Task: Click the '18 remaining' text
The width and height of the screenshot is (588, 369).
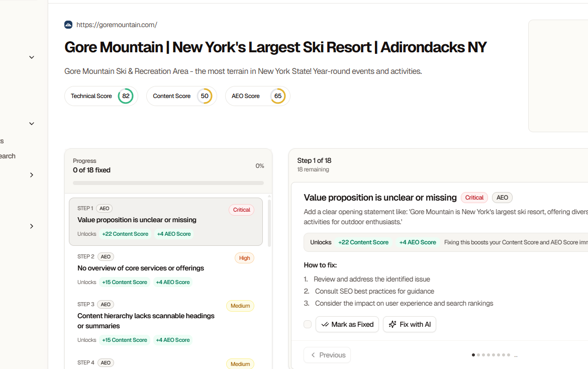Action: pyautogui.click(x=313, y=169)
